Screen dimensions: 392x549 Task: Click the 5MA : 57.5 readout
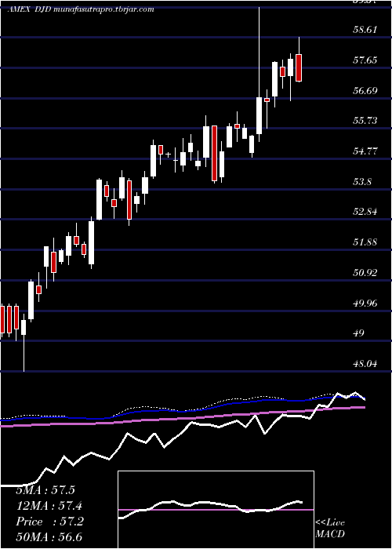tap(45, 490)
